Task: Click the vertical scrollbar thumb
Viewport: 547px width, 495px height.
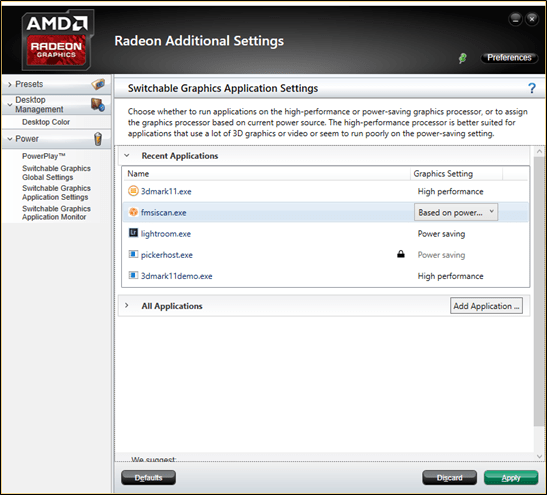Action: click(x=539, y=291)
